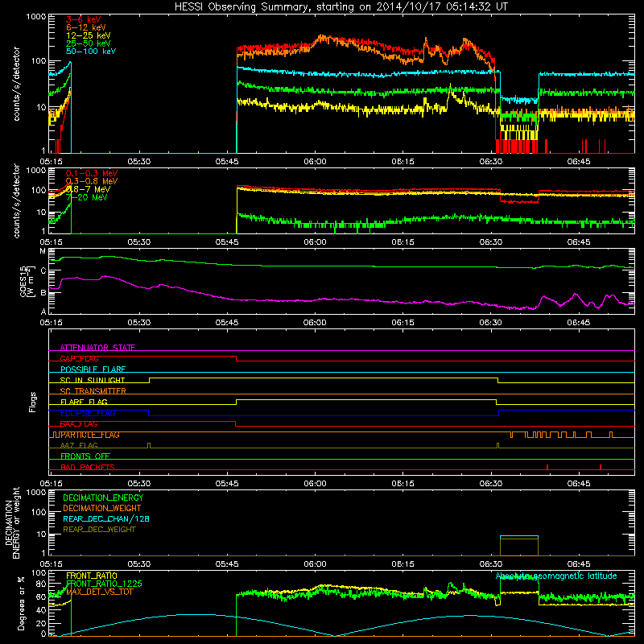Click 06:45 tick label under decimation plot
The width and height of the screenshot is (644, 644).
point(579,564)
